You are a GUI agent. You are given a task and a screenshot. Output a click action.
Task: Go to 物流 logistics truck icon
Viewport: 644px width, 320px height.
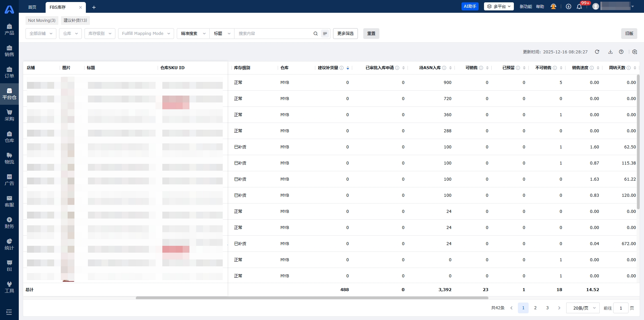point(9,158)
